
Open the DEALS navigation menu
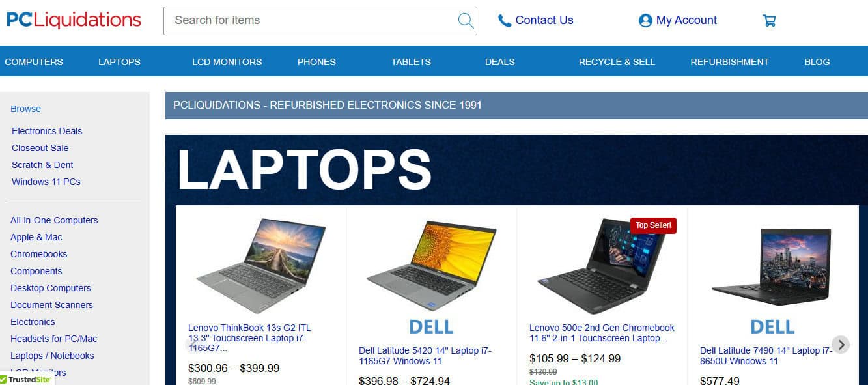pyautogui.click(x=500, y=62)
